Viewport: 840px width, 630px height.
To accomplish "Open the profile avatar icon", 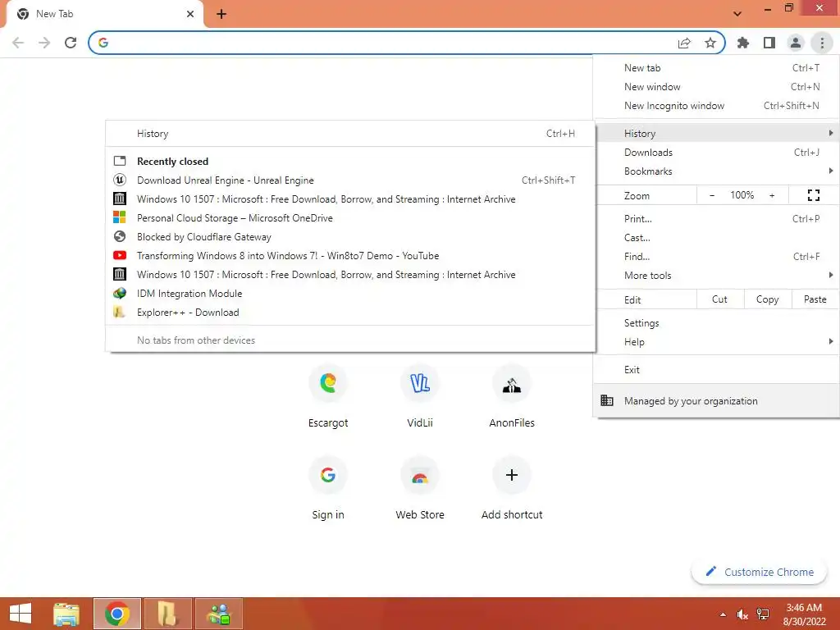I will click(x=796, y=43).
